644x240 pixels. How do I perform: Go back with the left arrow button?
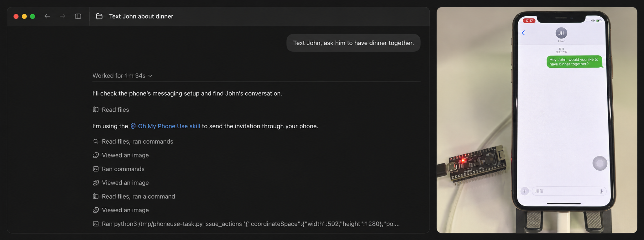point(47,16)
